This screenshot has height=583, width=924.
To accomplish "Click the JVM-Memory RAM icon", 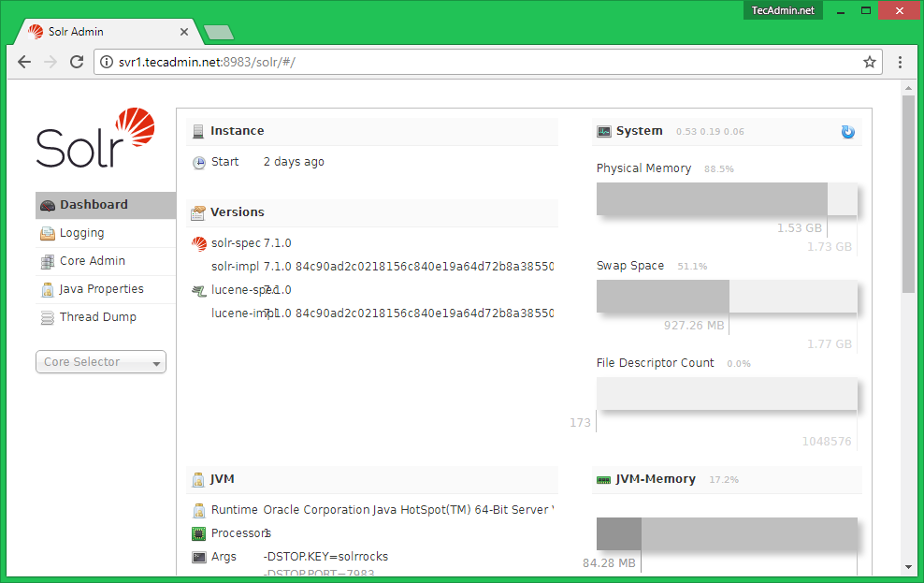I will click(604, 480).
